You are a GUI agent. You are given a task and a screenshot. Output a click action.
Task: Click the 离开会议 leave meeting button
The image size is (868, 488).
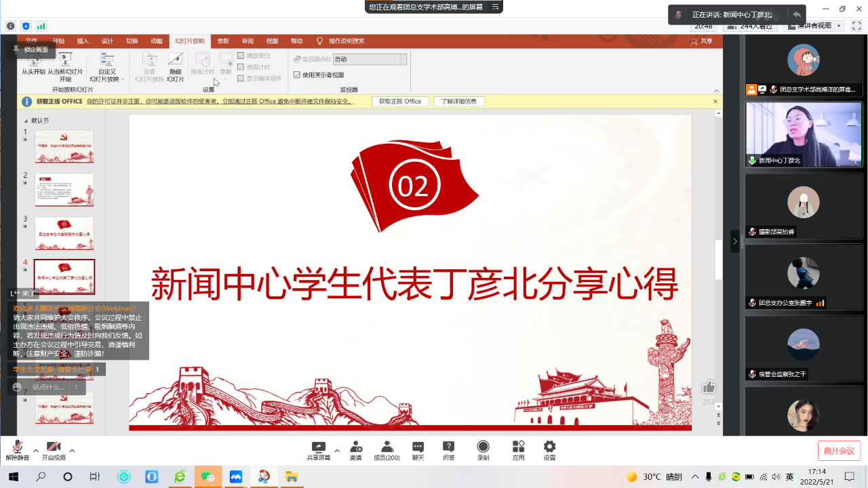click(839, 451)
